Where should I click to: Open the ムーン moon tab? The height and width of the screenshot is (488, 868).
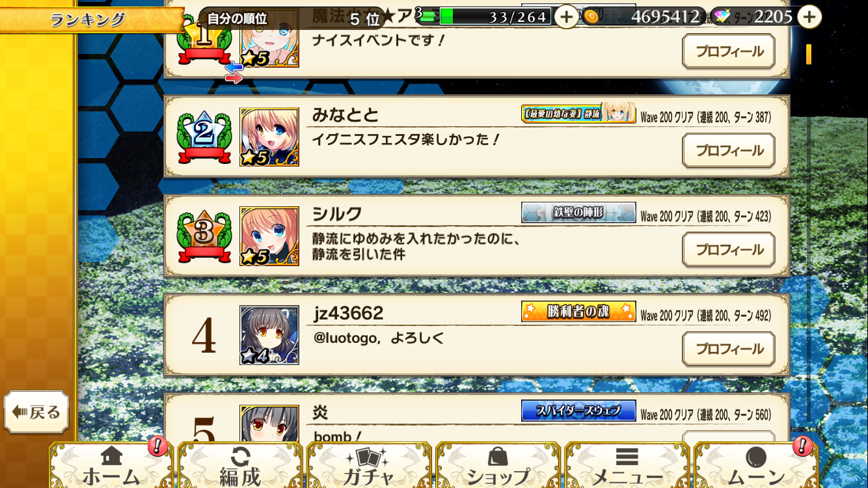tap(755, 465)
